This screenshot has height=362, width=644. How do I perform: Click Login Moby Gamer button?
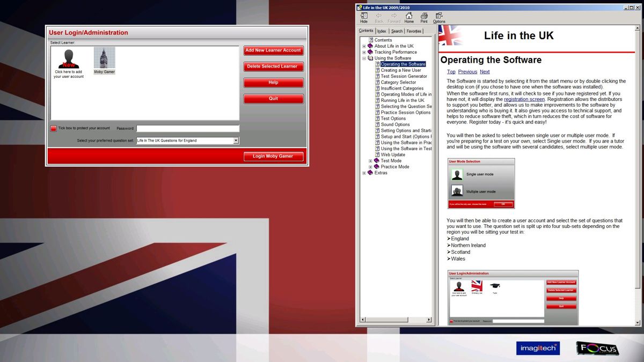[273, 156]
